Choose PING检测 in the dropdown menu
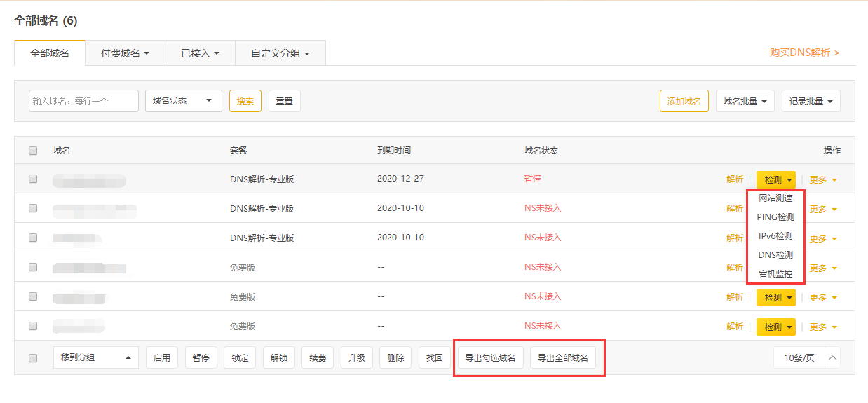This screenshot has width=868, height=403. click(775, 217)
